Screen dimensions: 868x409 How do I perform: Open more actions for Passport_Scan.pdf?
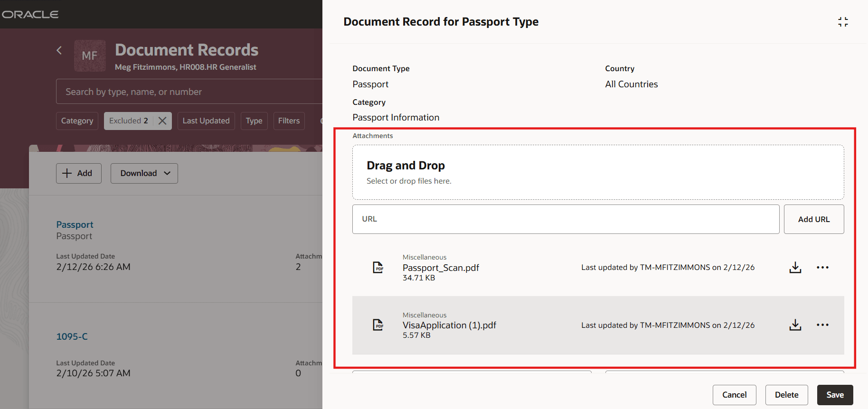click(823, 268)
